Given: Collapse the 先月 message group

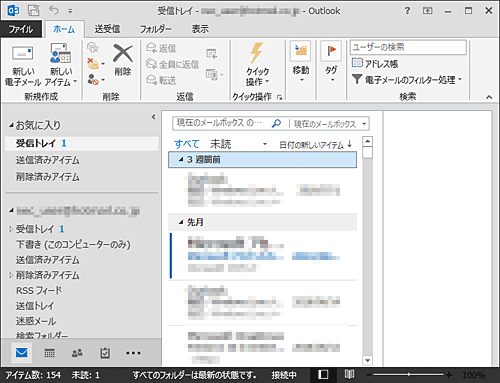Looking at the screenshot, I should pyautogui.click(x=181, y=222).
